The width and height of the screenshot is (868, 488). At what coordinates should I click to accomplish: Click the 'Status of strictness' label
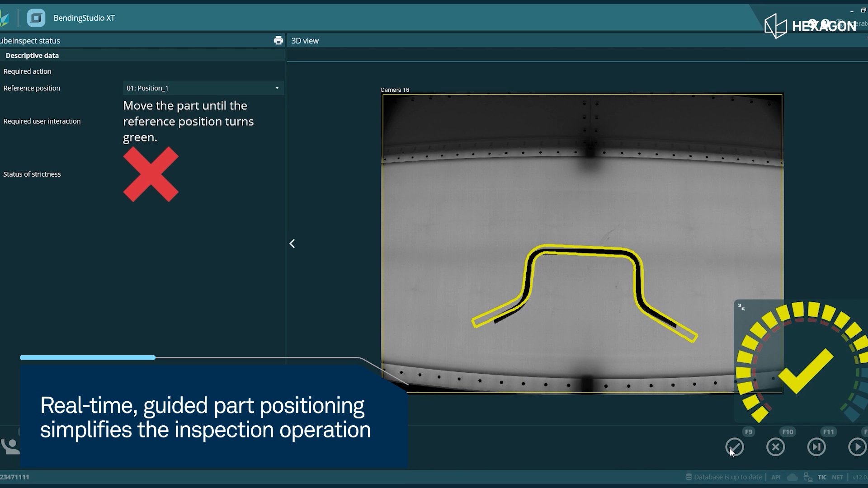(32, 174)
